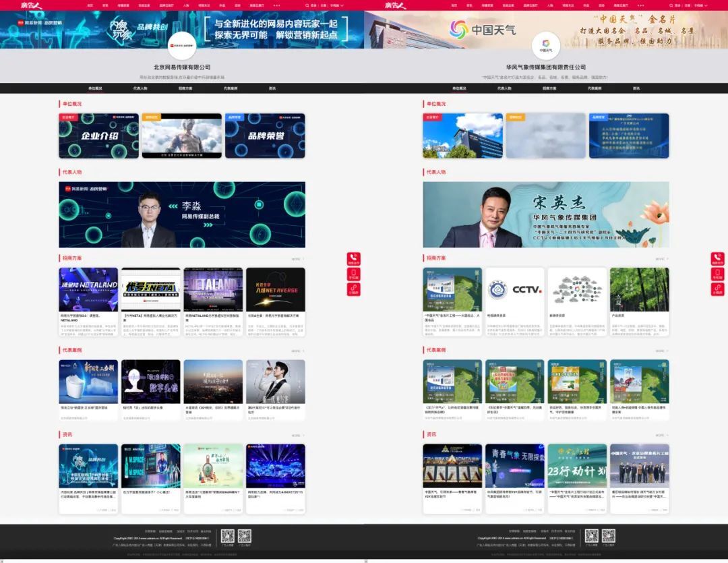Open the 请登陆 NETALAND proposal card
728x563 pixels.
(x=88, y=302)
